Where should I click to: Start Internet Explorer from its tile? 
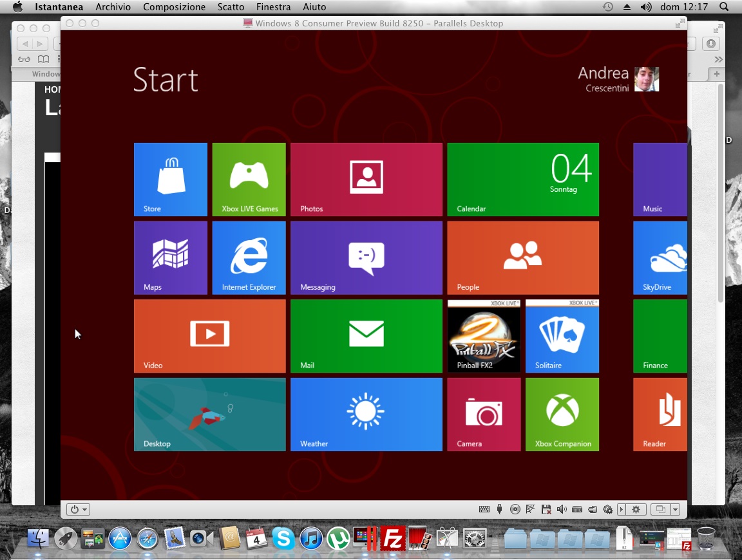point(249,257)
